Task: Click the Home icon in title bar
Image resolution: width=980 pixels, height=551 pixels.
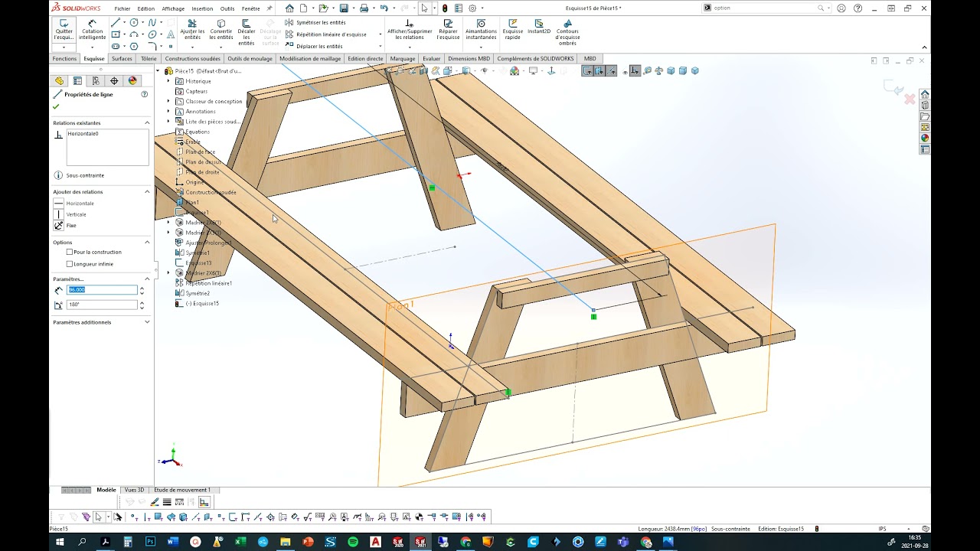Action: [x=289, y=8]
